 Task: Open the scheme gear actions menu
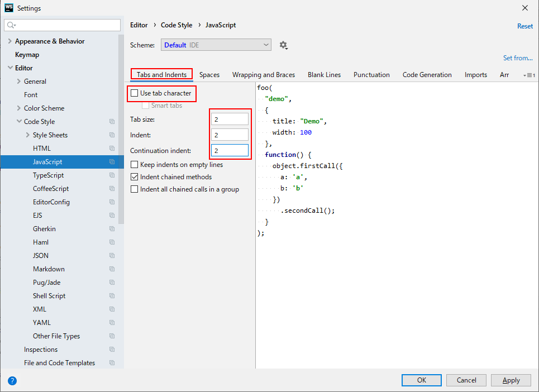point(283,45)
